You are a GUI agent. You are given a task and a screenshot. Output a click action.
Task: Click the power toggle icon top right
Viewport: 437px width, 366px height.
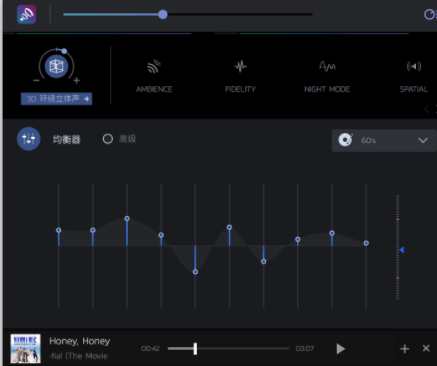429,14
